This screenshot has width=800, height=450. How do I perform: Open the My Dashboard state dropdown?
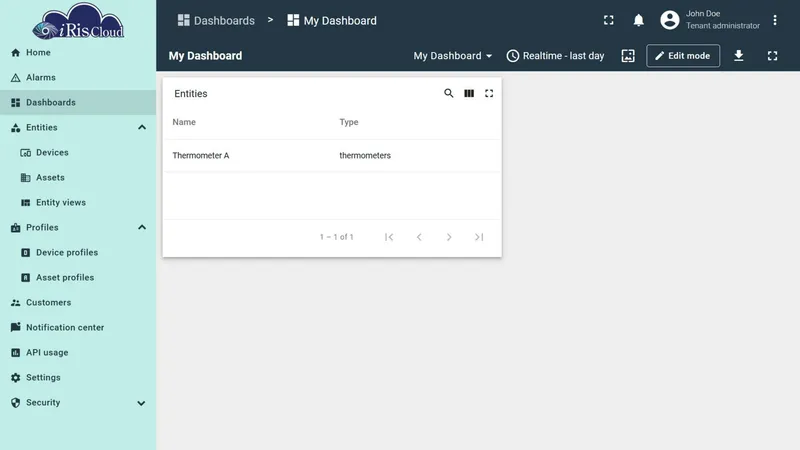click(x=453, y=56)
